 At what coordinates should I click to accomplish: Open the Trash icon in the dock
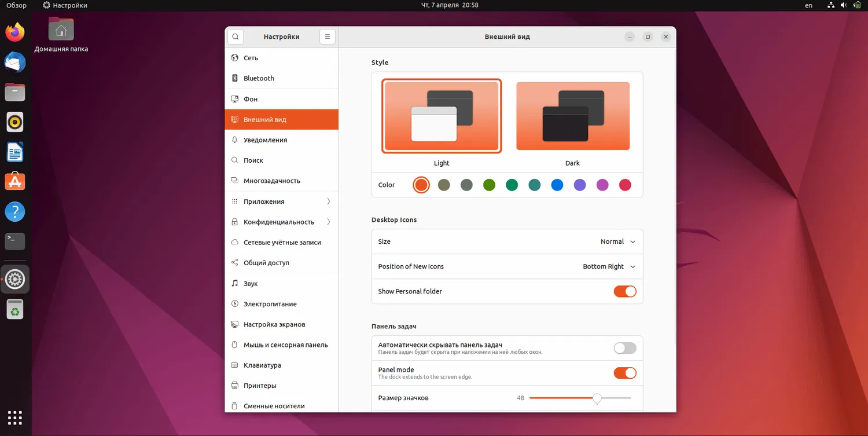pyautogui.click(x=15, y=310)
